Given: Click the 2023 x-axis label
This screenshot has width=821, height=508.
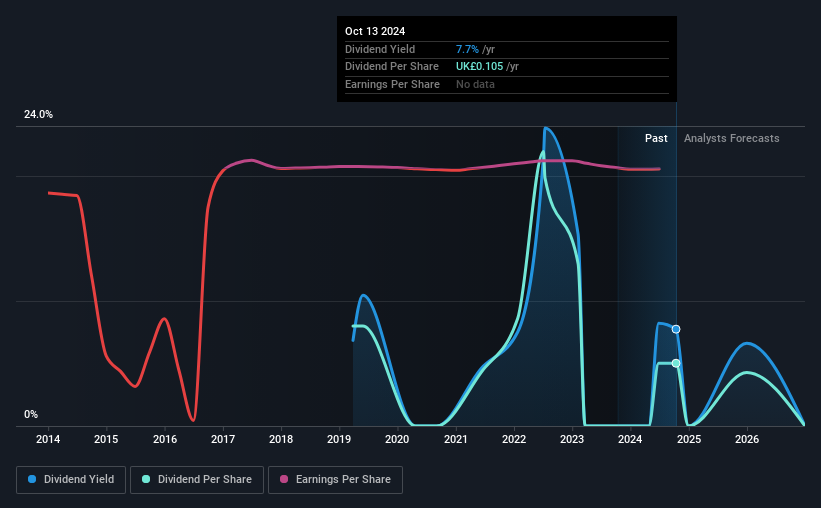Looking at the screenshot, I should coord(572,439).
